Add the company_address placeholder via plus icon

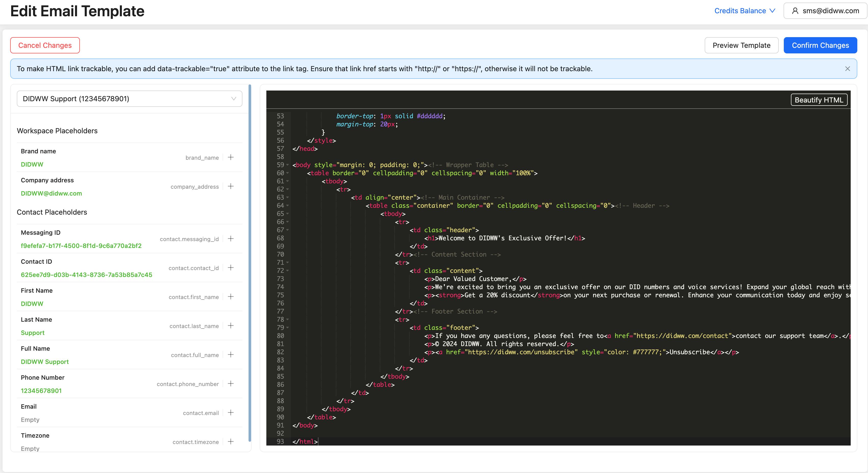pyautogui.click(x=231, y=186)
